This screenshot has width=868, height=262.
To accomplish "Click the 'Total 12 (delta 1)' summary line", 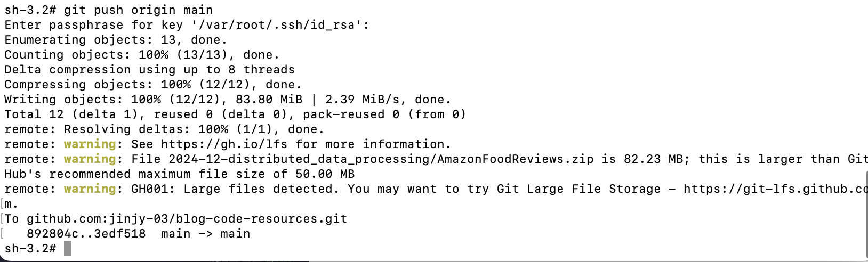I will [235, 114].
